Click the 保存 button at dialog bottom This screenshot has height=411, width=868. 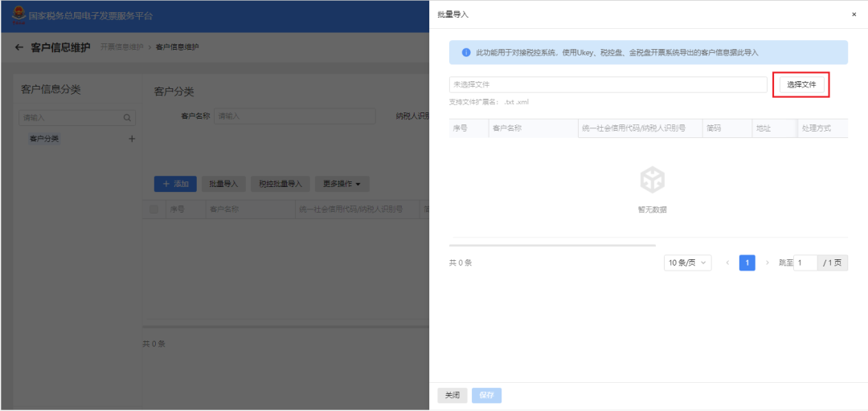point(486,396)
